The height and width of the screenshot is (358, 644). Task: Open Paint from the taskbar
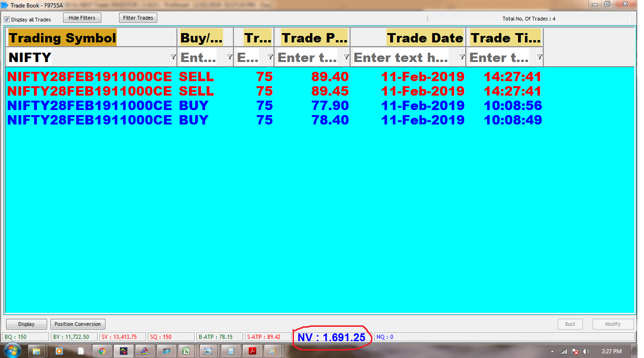[273, 351]
